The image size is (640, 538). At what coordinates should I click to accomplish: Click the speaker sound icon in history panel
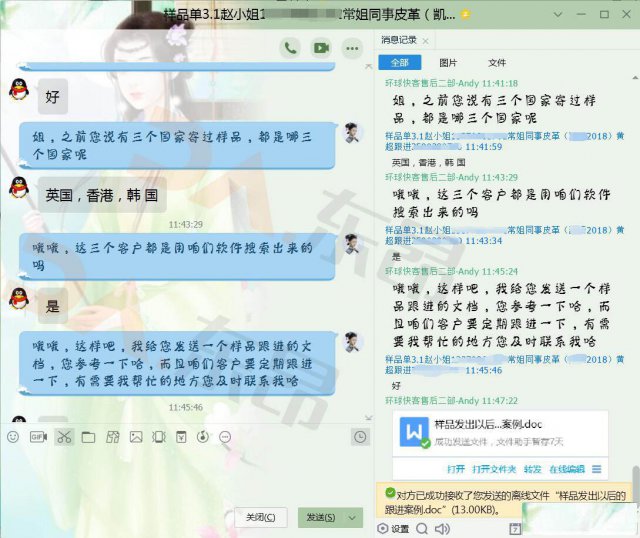click(442, 529)
